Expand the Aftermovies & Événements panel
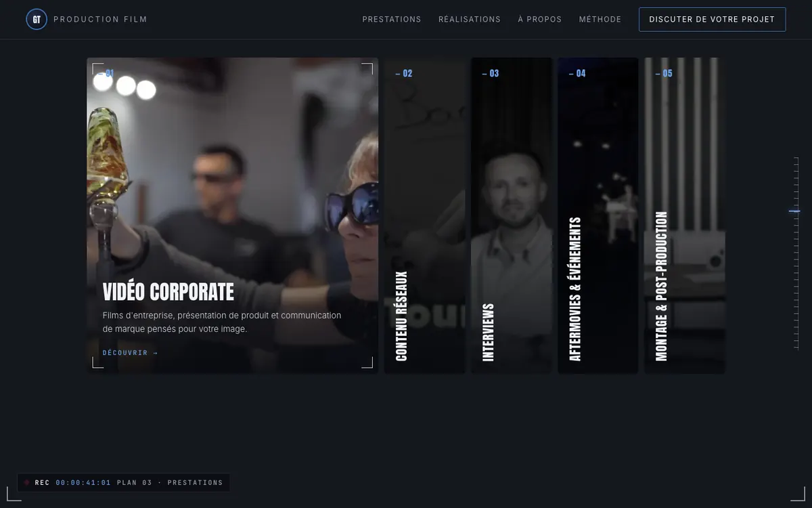 point(598,215)
